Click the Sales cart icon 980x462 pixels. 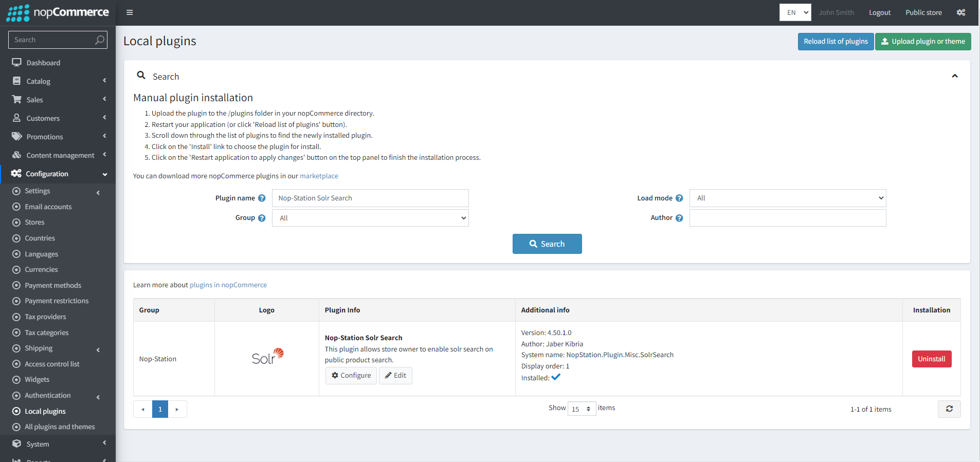coord(16,99)
